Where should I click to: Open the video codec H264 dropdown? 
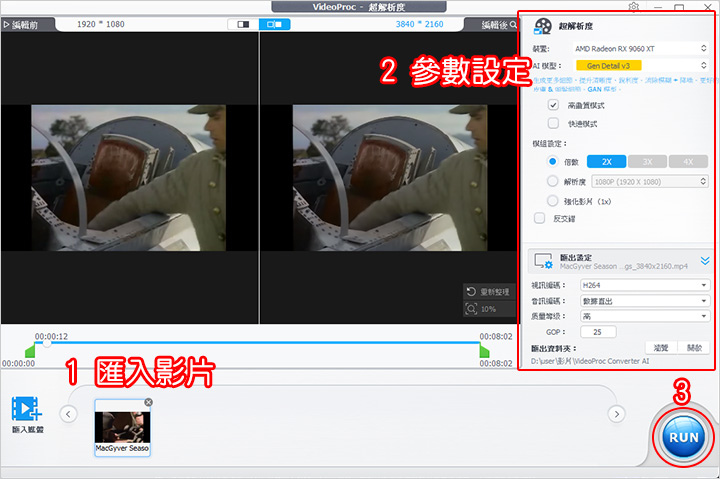[645, 285]
